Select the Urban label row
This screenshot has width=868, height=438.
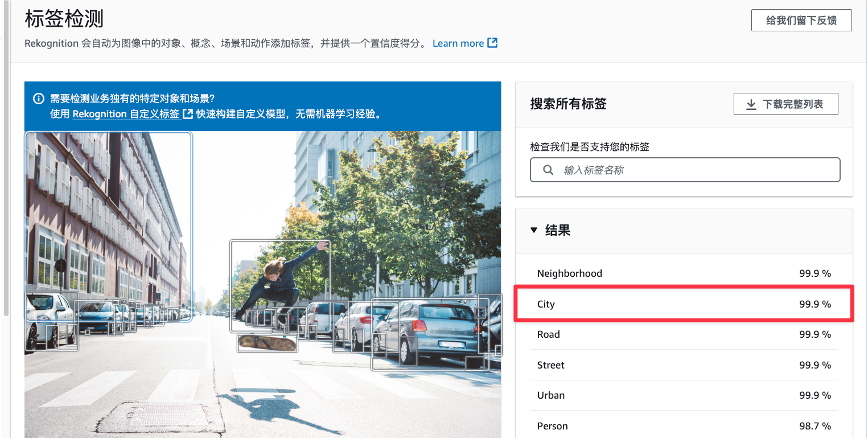(684, 395)
